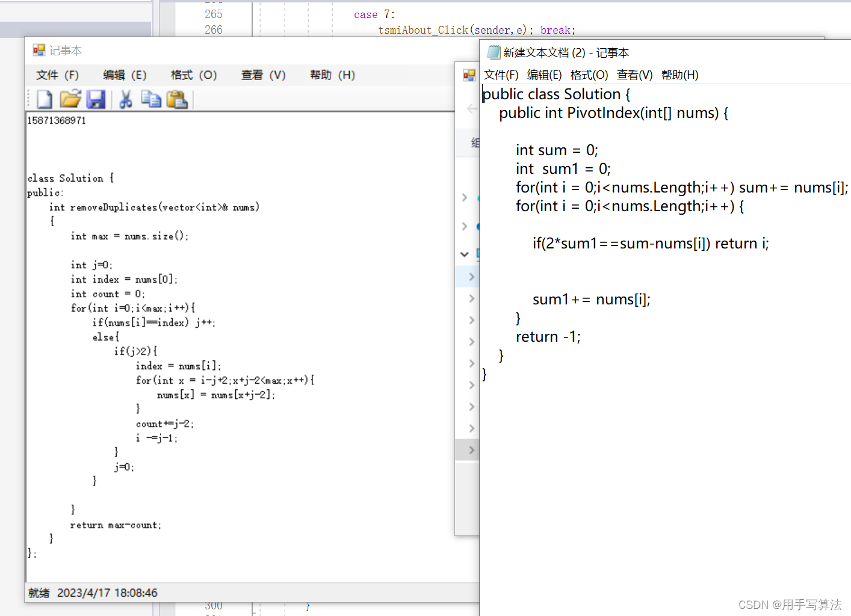Click line number 265 in background code editor
Image resolution: width=851 pixels, height=616 pixels.
pyautogui.click(x=214, y=14)
